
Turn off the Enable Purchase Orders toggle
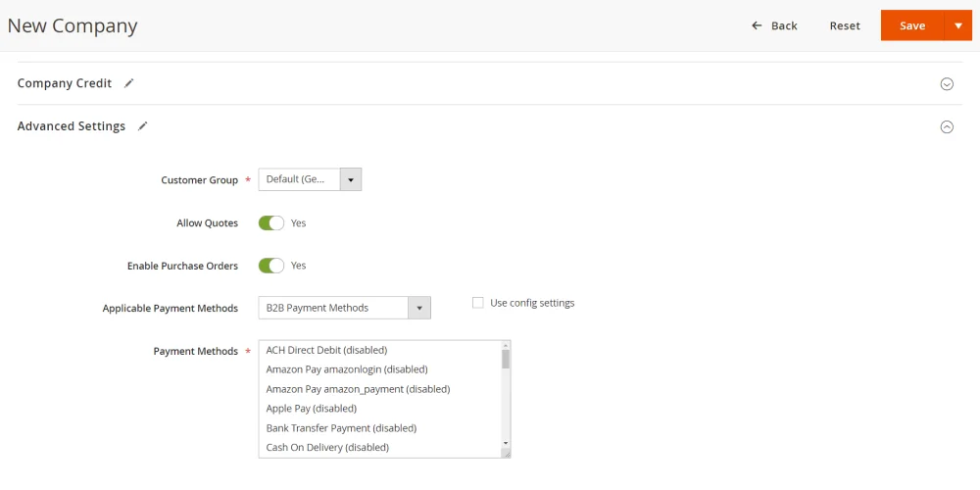pos(271,266)
